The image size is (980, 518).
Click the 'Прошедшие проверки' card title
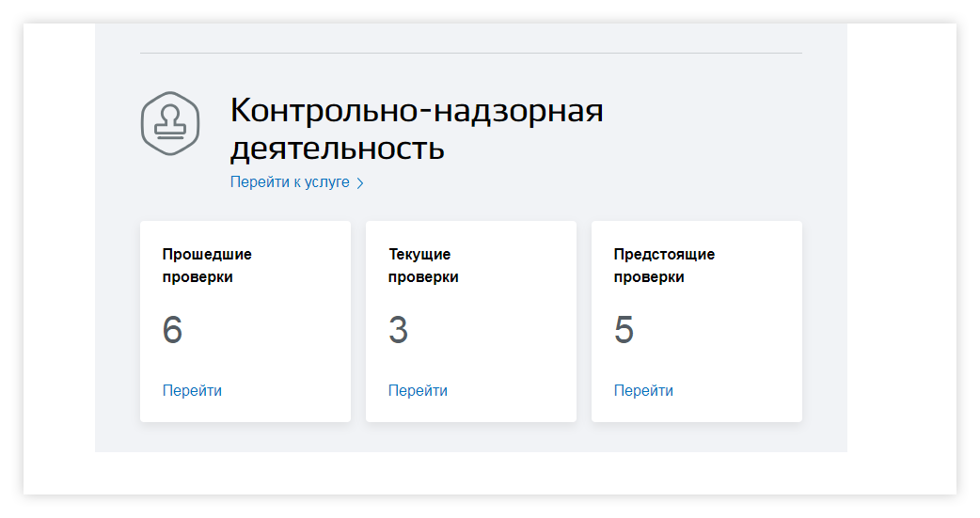coord(207,266)
